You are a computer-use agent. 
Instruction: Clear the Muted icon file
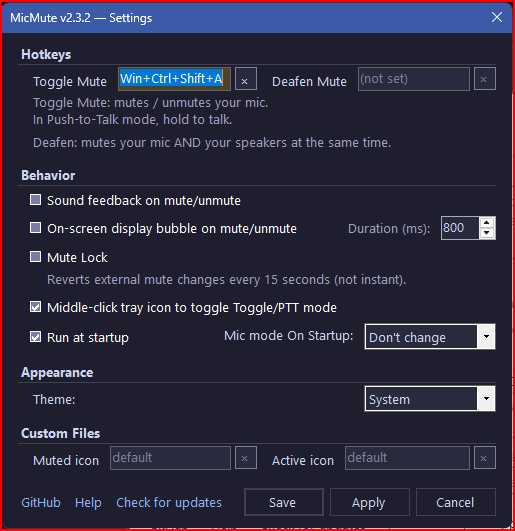coord(246,458)
